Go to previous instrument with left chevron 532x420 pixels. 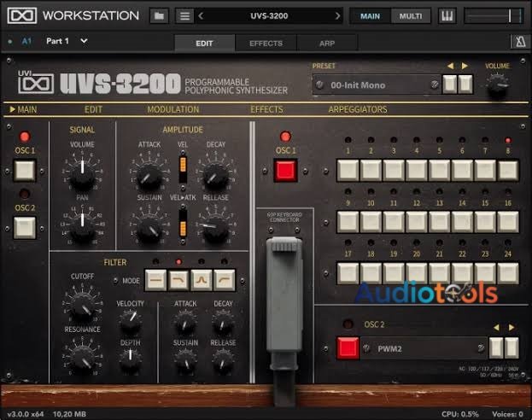click(x=201, y=15)
